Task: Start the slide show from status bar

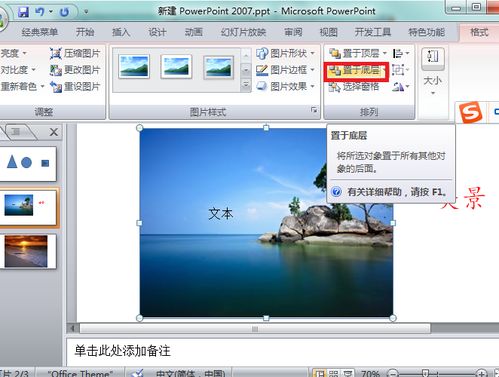Action: 348,373
